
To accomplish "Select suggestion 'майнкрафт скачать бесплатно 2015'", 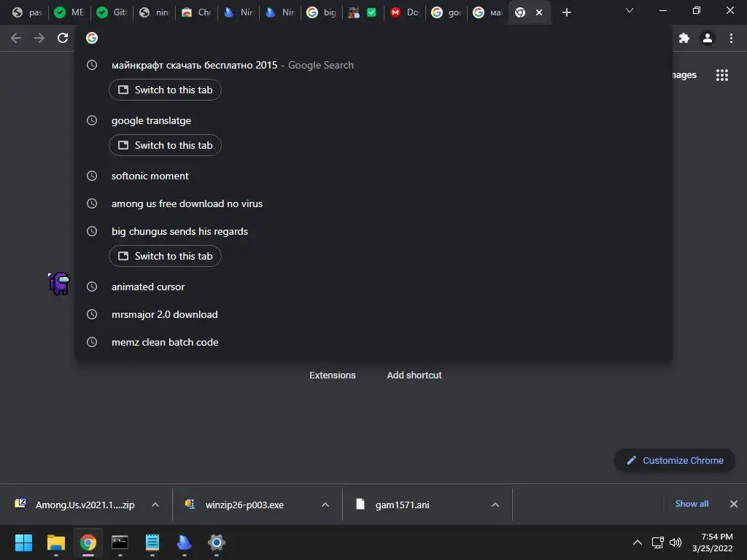I will coord(373,65).
